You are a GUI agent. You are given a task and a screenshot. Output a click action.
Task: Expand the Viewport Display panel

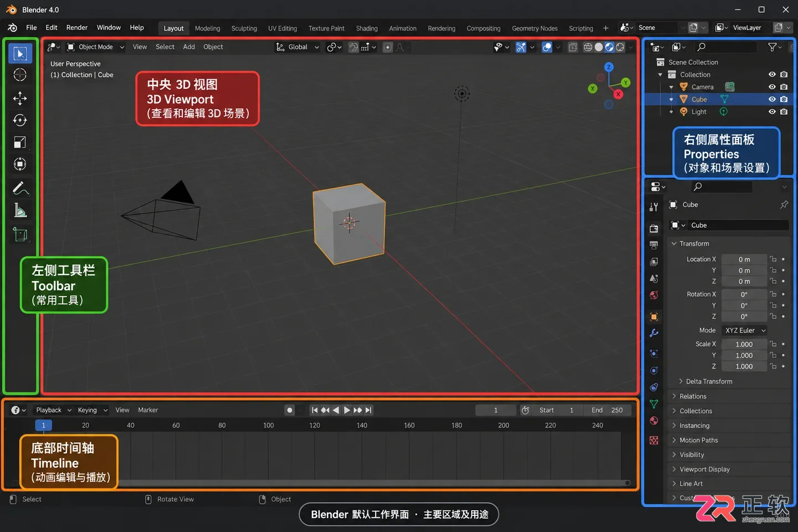click(x=704, y=469)
